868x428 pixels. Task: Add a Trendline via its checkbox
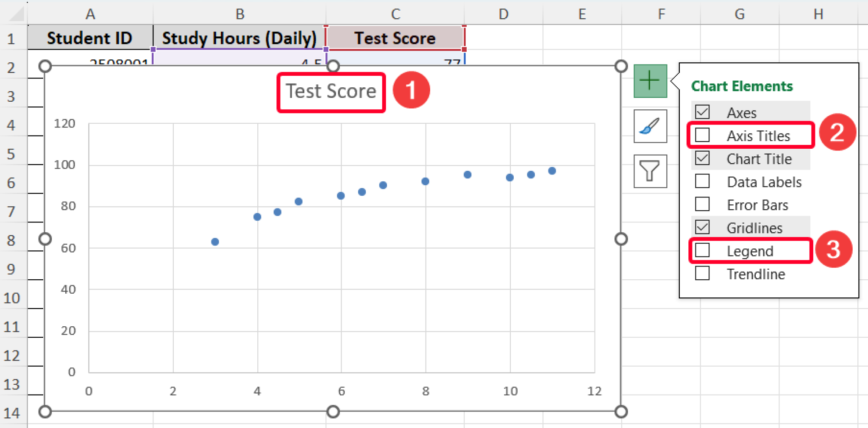tap(702, 274)
